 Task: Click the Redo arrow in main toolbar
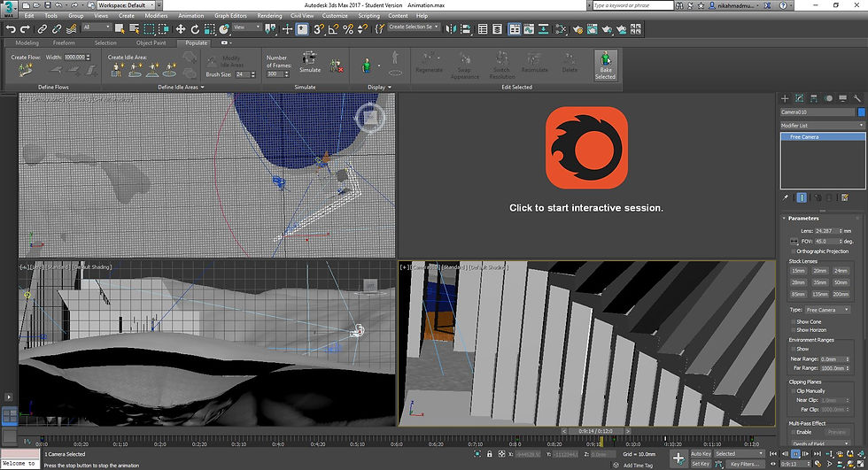point(25,29)
